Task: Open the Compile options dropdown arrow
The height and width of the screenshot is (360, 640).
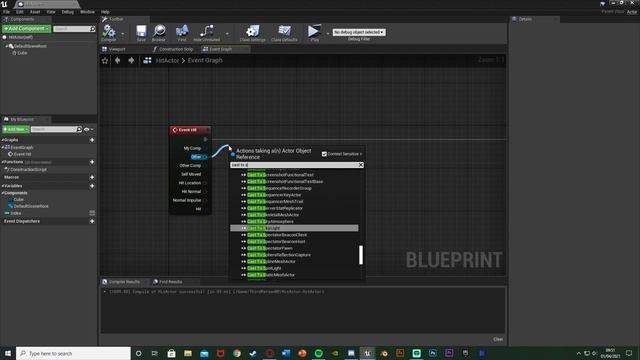Action: (123, 33)
